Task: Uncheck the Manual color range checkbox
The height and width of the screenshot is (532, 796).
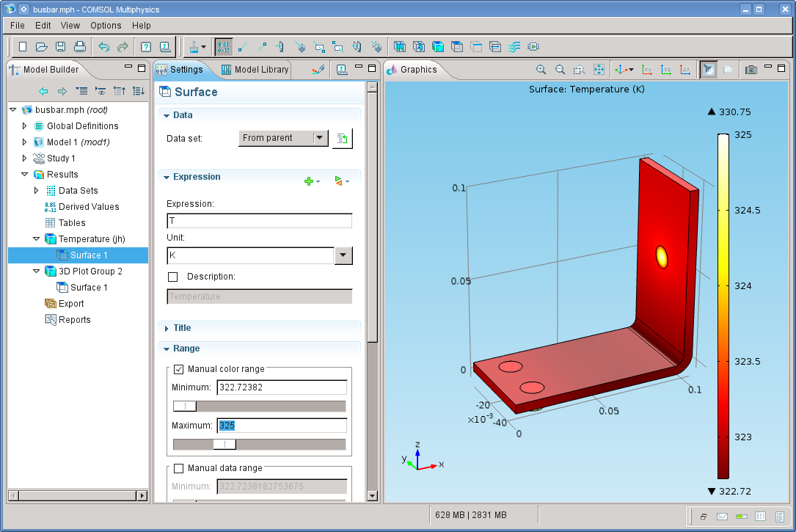Action: pos(179,369)
